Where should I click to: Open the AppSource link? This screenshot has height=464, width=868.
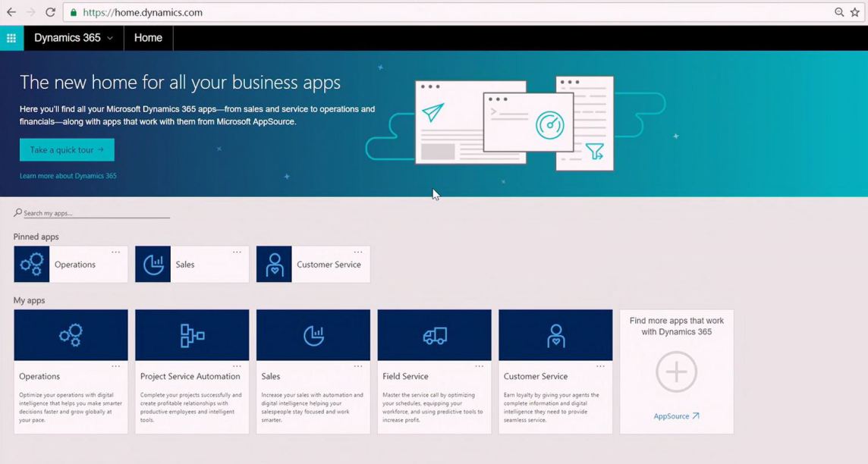click(x=677, y=416)
